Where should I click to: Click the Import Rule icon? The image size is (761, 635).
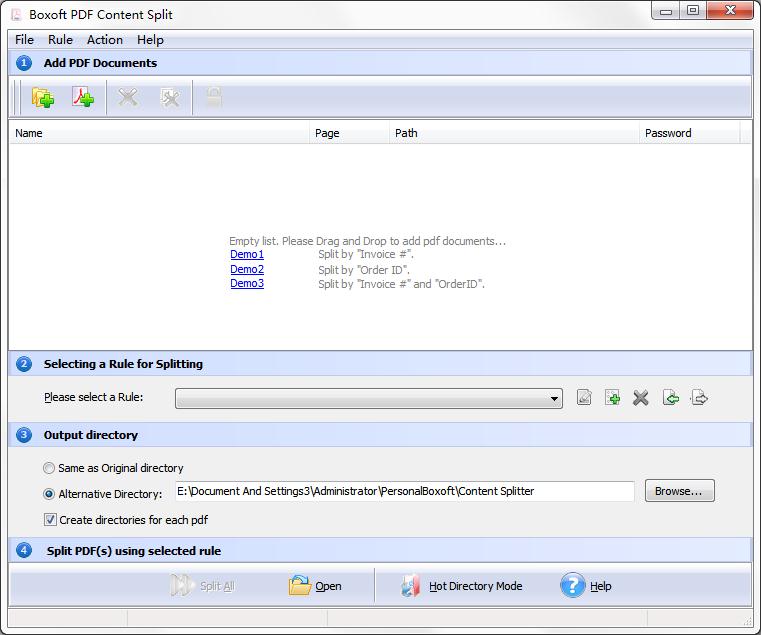[x=671, y=398]
